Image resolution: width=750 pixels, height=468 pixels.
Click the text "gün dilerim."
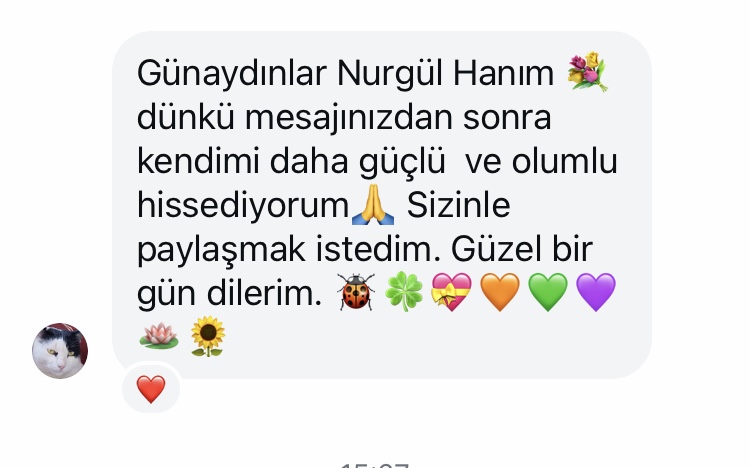coord(229,294)
